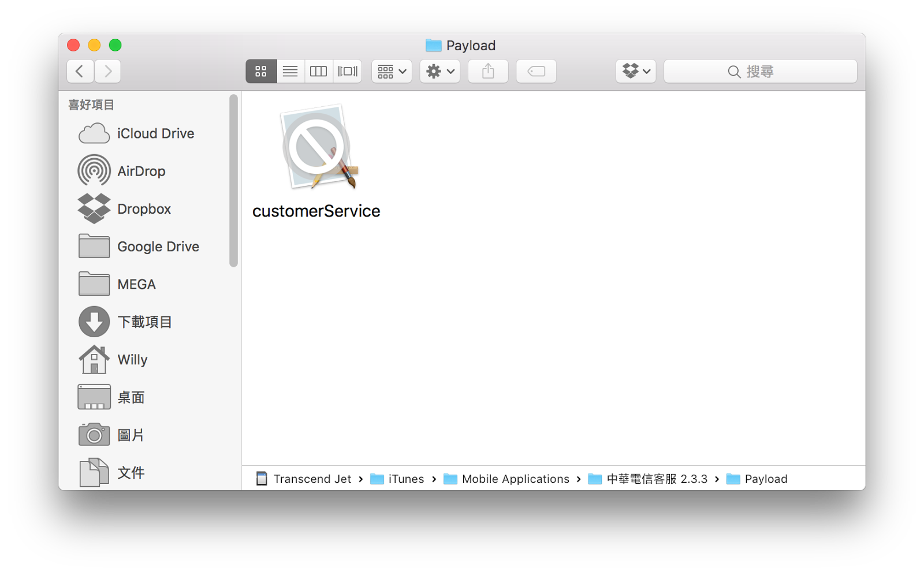Click the 桌面 desktop icon
Viewport: 924px width, 574px height.
(94, 397)
